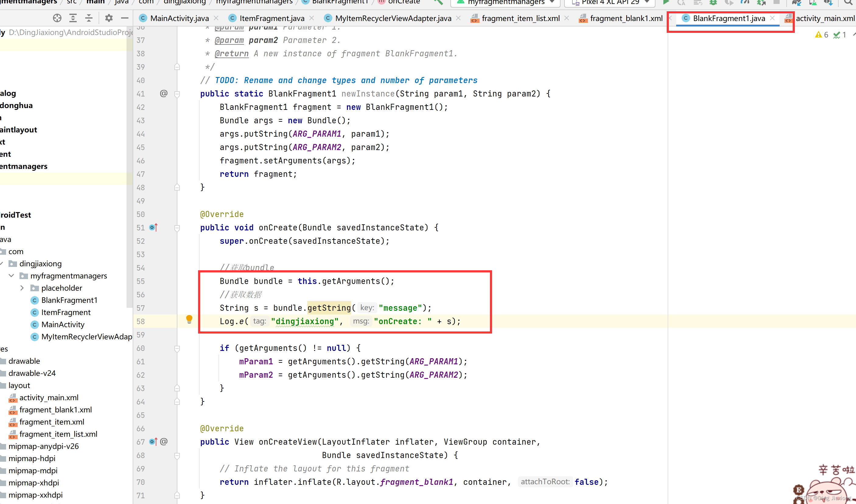The image size is (856, 504).
Task: Open the Pixel 4 XL API 29 device dropdown
Action: coord(610,2)
